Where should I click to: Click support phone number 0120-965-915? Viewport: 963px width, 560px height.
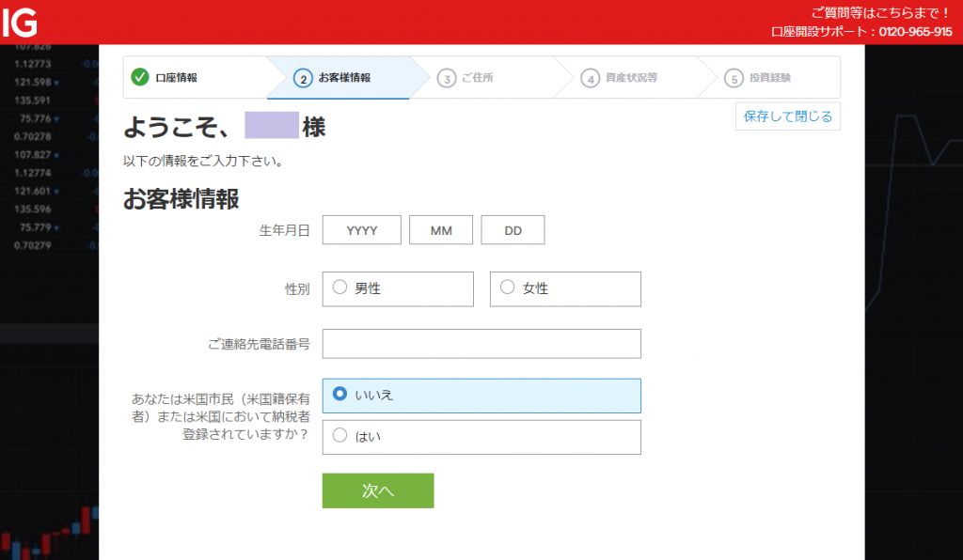coord(915,32)
